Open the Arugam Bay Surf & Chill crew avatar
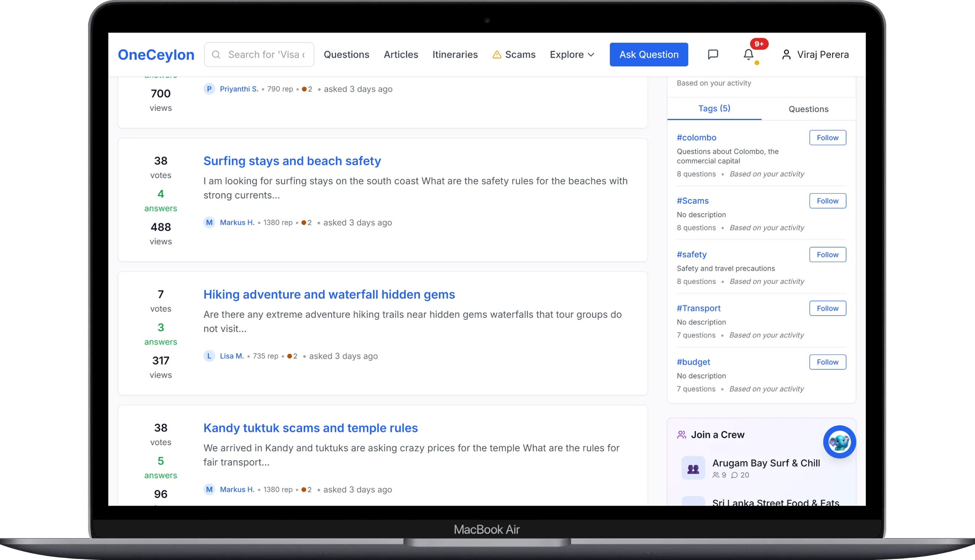 (693, 468)
